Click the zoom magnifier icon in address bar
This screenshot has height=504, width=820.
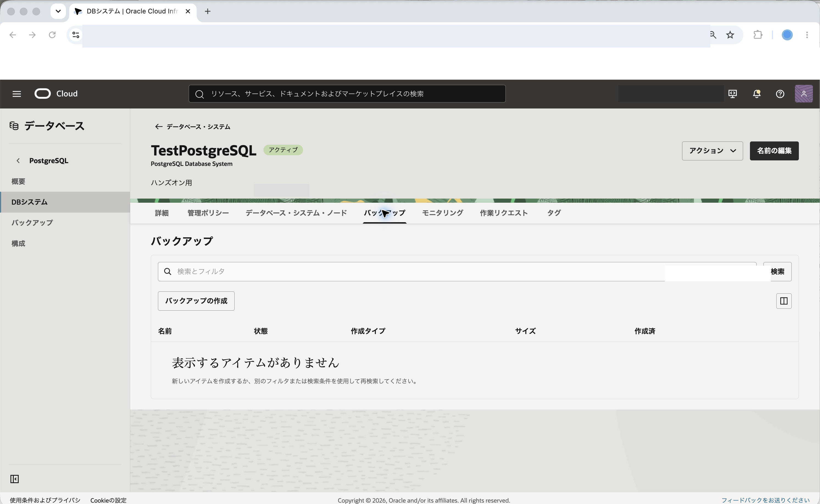point(713,35)
